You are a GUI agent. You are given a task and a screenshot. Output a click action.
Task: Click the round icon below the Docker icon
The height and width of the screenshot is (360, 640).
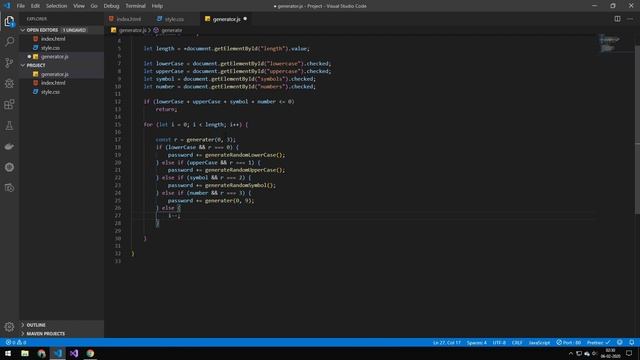click(x=9, y=167)
